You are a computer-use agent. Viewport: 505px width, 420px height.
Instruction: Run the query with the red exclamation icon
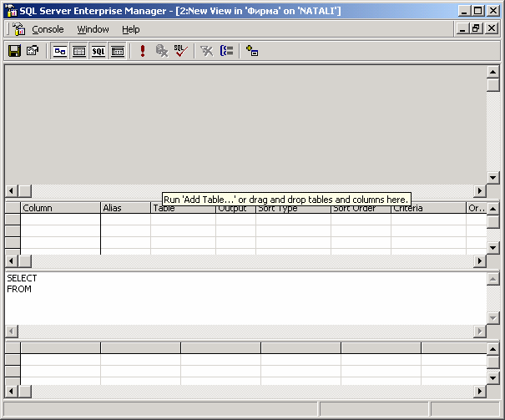click(x=143, y=51)
